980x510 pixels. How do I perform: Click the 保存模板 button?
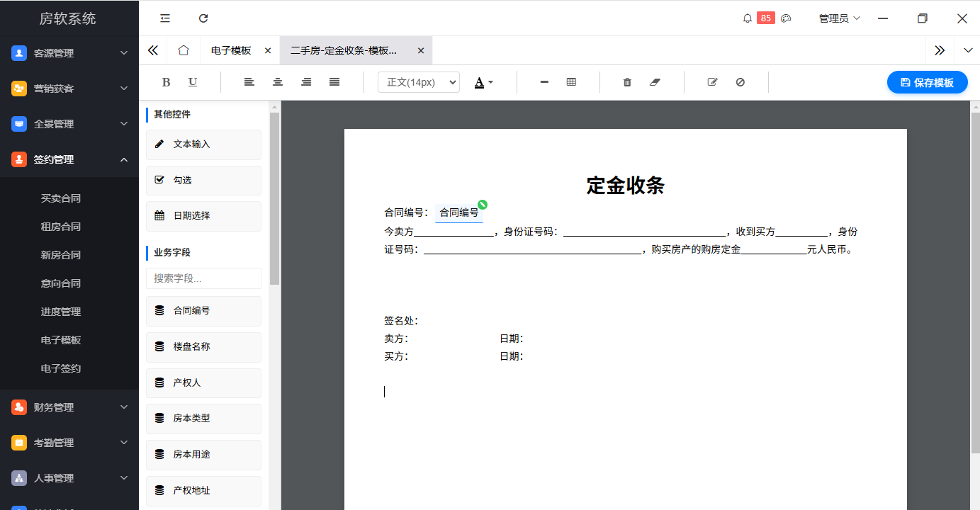927,82
